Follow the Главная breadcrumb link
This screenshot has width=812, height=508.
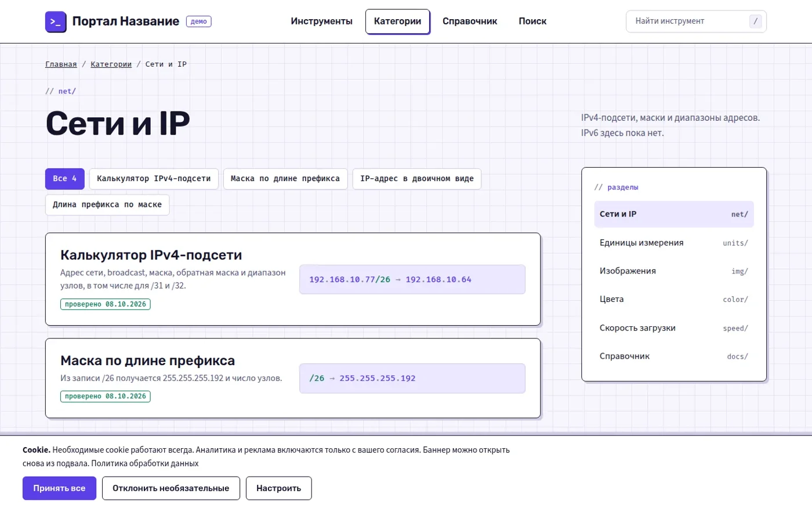point(61,64)
